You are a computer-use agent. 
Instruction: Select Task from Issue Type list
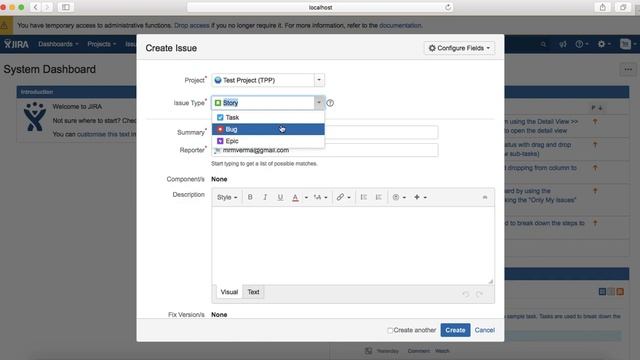pyautogui.click(x=268, y=118)
